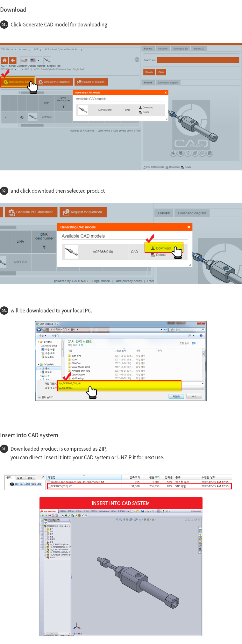Viewport: 242px width, 644px height.
Task: Switch to the Geometric 3D search tab
Action: [181, 49]
